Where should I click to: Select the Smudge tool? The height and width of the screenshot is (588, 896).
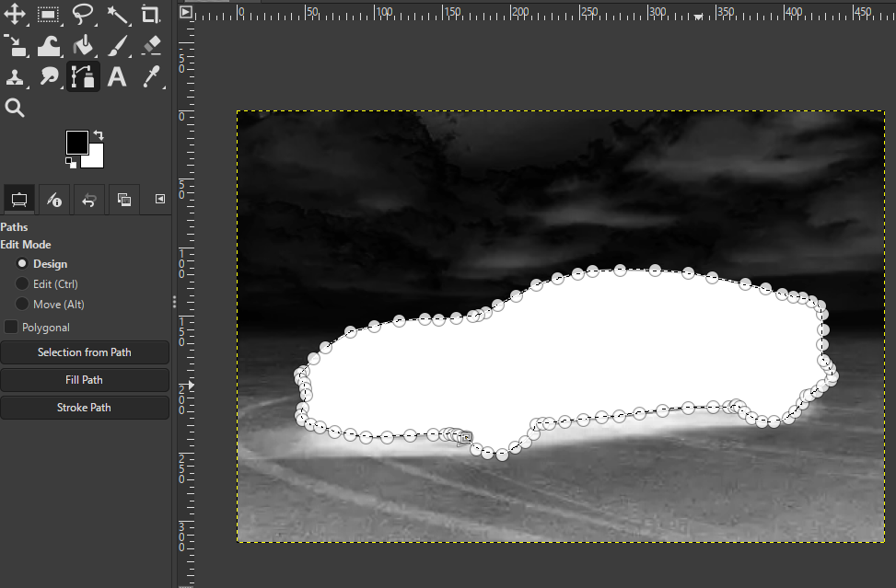point(49,76)
